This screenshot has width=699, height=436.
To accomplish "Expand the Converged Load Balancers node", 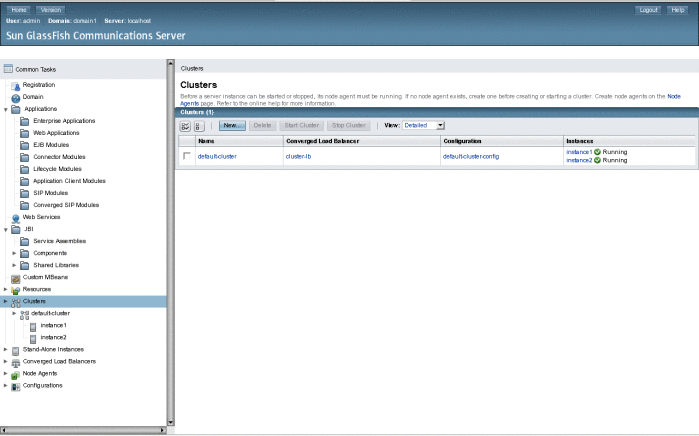I will pyautogui.click(x=6, y=362).
